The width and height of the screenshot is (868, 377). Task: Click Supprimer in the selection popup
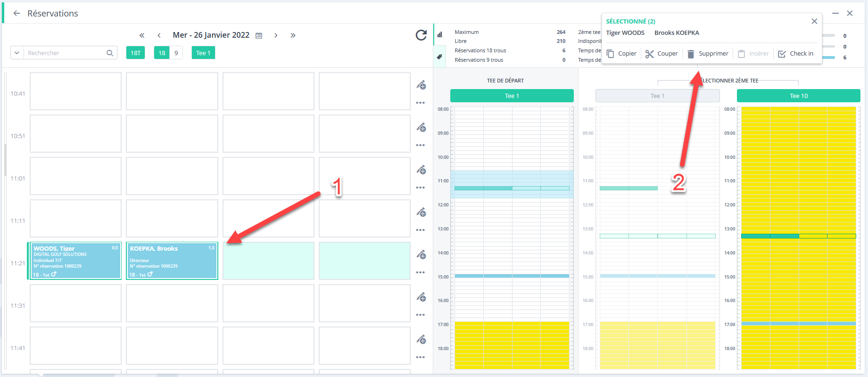tap(708, 54)
